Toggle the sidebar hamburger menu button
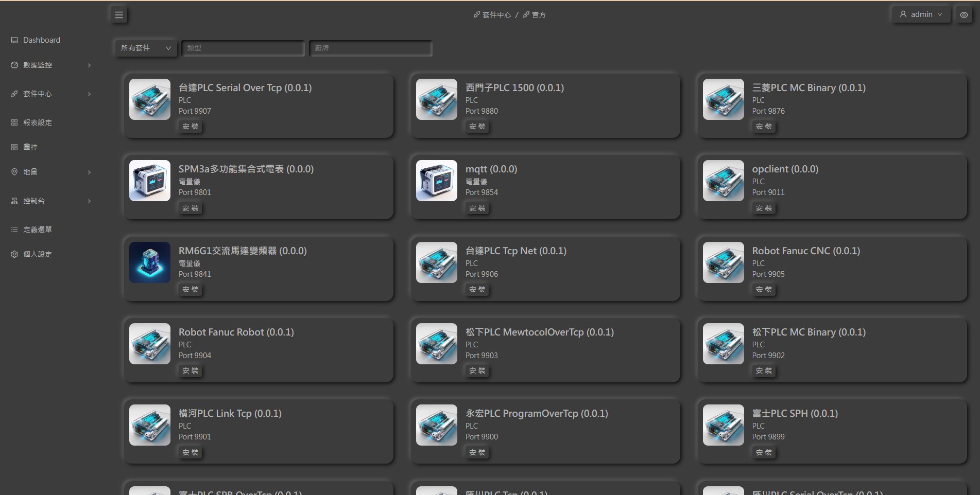980x495 pixels. click(119, 15)
